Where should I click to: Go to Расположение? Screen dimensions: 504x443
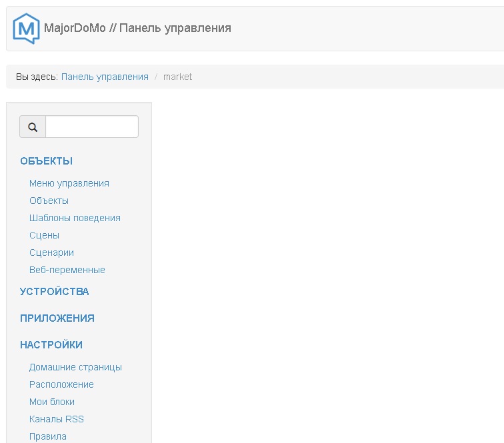pos(61,384)
